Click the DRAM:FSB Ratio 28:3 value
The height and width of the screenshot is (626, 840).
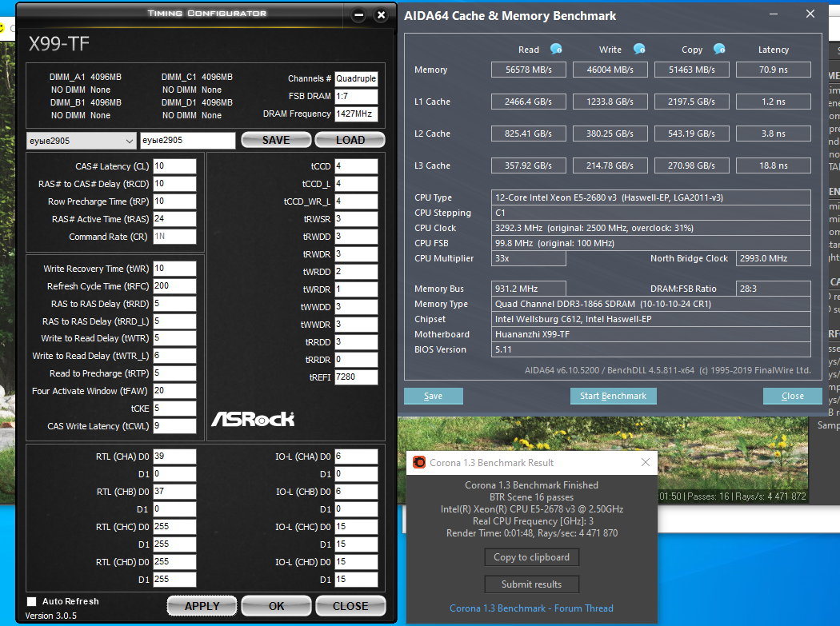pyautogui.click(x=774, y=289)
